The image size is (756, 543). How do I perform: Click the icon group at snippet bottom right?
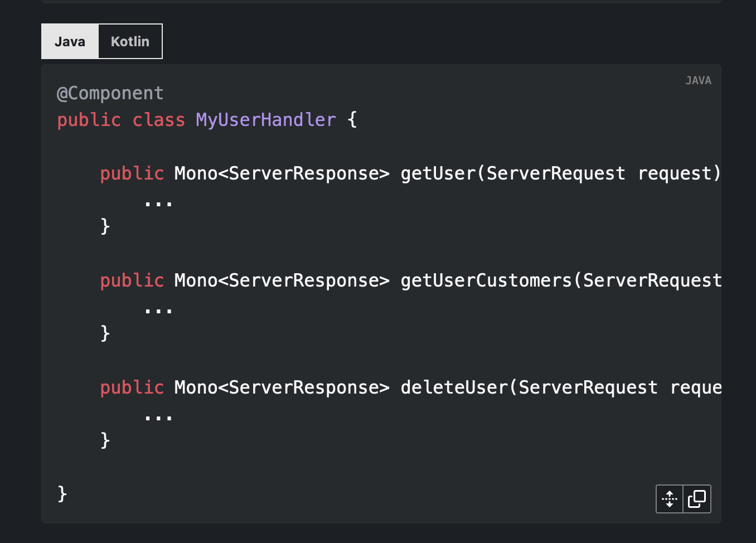683,499
